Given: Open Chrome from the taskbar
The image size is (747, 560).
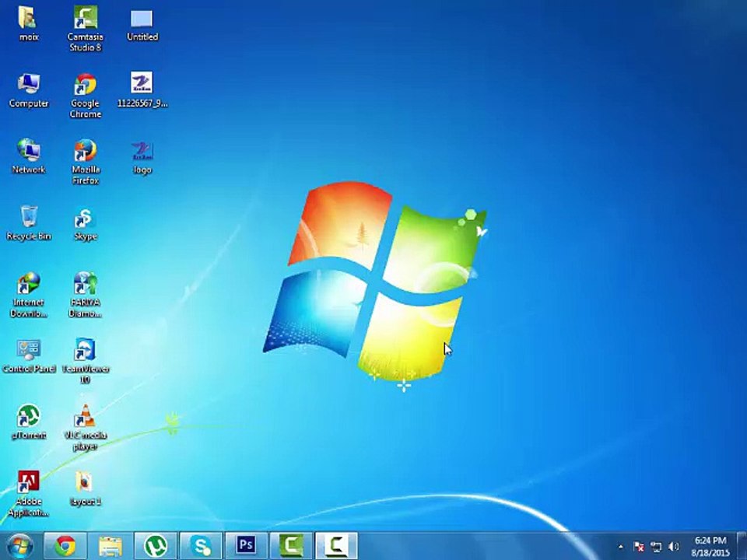Looking at the screenshot, I should pyautogui.click(x=65, y=546).
